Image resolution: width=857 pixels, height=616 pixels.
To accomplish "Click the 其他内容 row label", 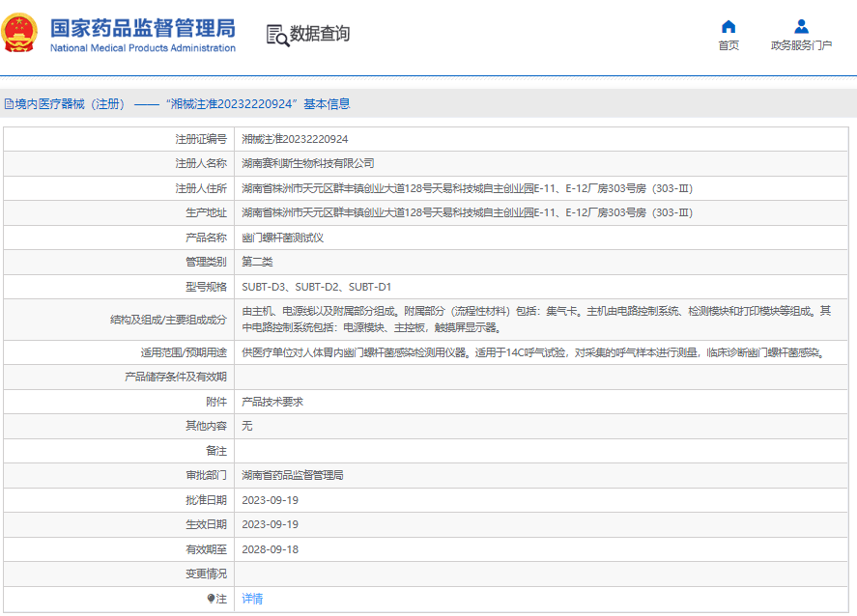I will point(206,426).
